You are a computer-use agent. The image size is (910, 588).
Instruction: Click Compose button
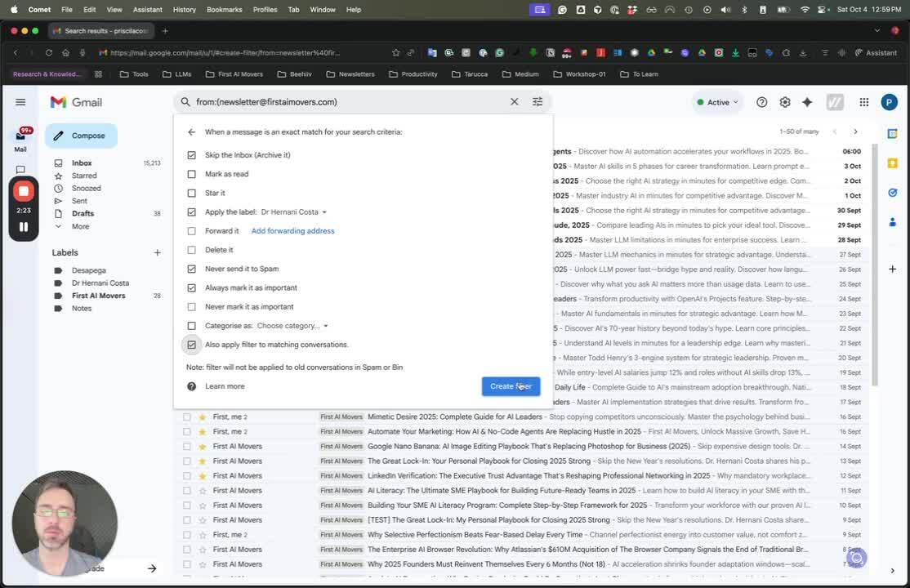[81, 136]
